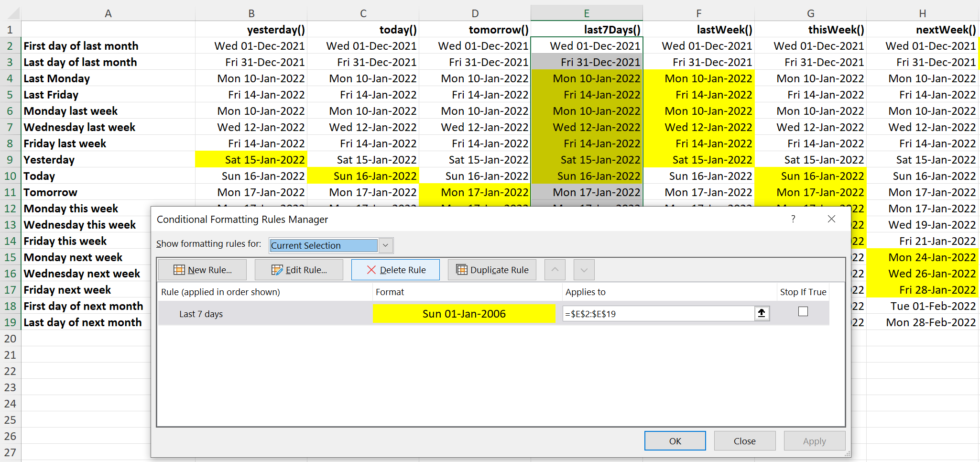980x462 pixels.
Task: Click the yellow Last 7 days format preview
Action: (x=463, y=314)
